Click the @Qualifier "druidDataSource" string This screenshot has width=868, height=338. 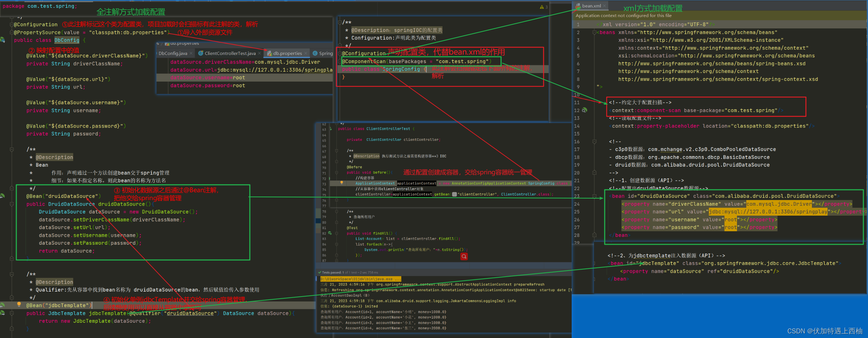point(190,313)
